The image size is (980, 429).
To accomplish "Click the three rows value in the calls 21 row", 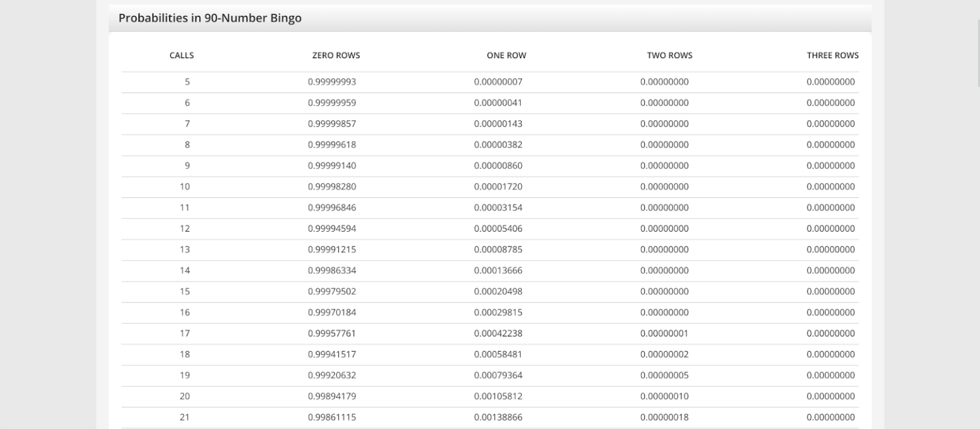I will (830, 417).
